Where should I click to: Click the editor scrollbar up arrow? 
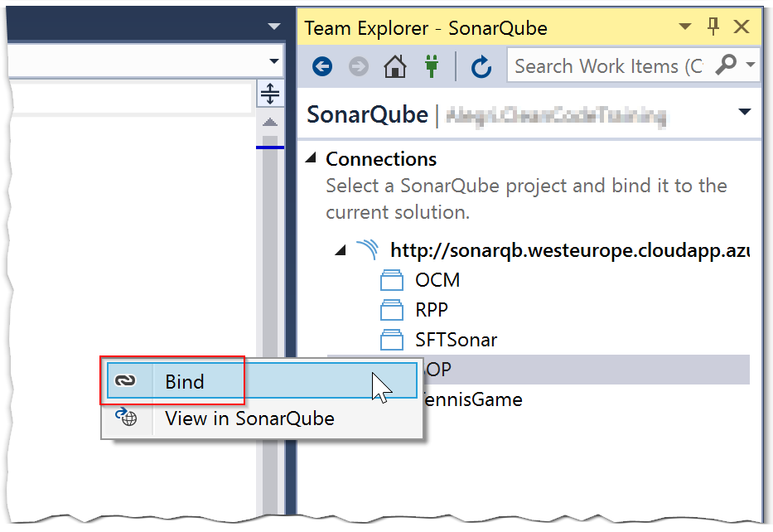click(x=270, y=123)
